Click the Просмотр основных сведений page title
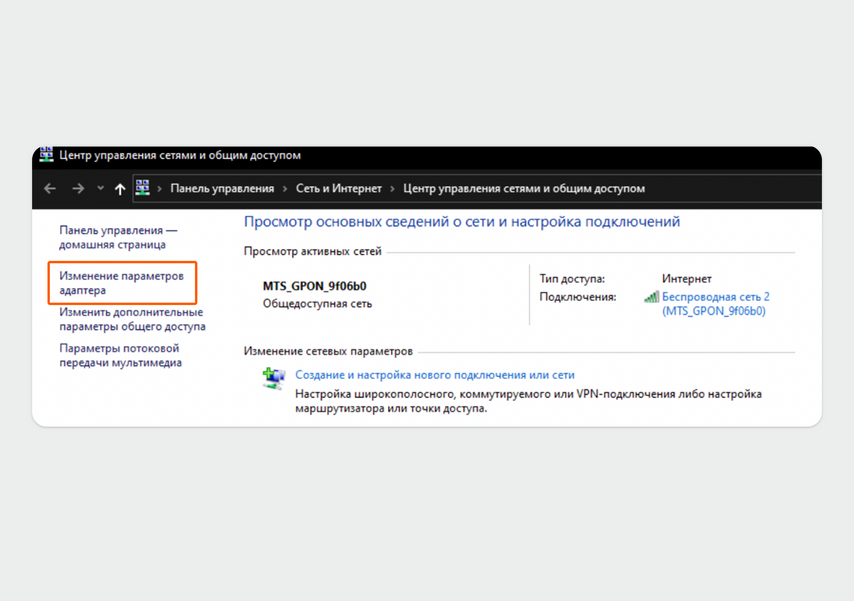Image resolution: width=854 pixels, height=601 pixels. point(462,222)
